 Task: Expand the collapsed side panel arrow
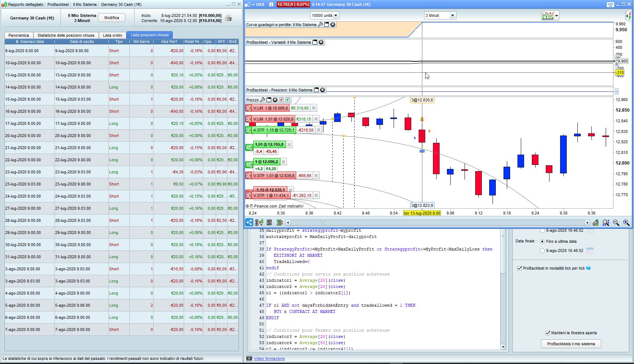click(629, 15)
